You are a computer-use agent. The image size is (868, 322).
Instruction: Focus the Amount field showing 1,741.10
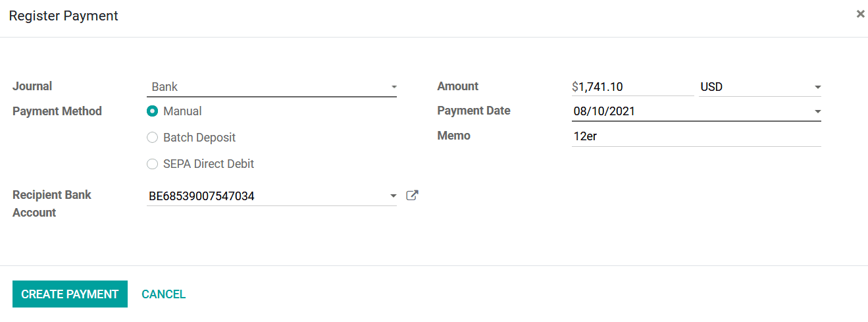tap(633, 86)
